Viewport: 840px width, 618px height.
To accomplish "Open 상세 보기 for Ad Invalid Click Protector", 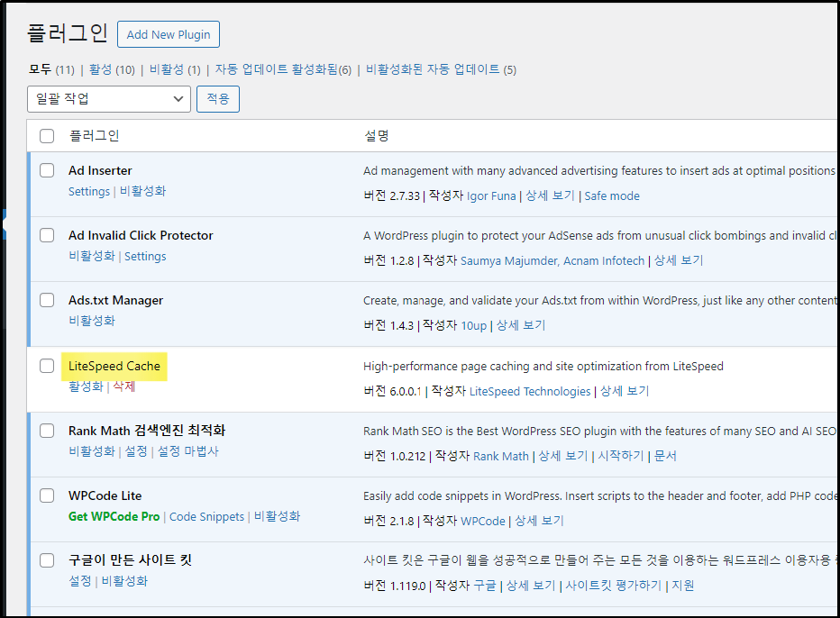I will [x=679, y=260].
